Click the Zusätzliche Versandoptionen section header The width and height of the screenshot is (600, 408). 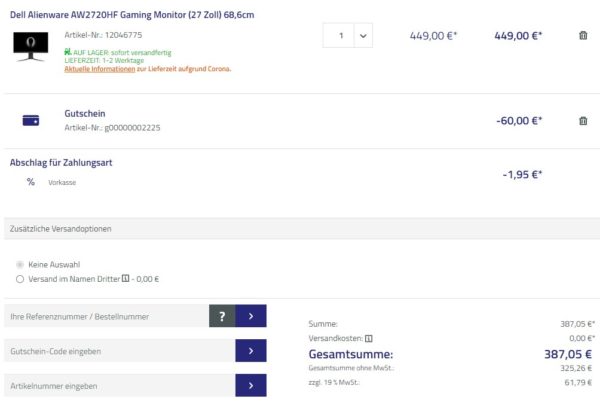click(x=60, y=228)
